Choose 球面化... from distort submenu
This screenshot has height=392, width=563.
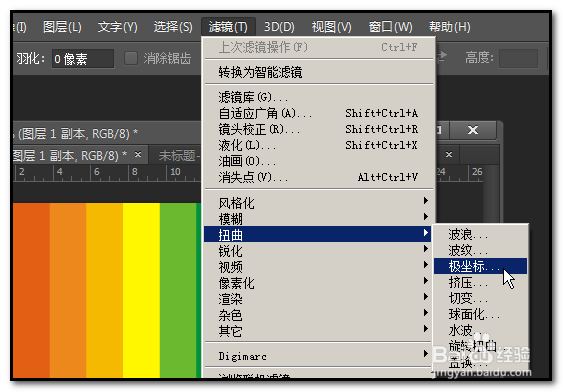point(480,314)
